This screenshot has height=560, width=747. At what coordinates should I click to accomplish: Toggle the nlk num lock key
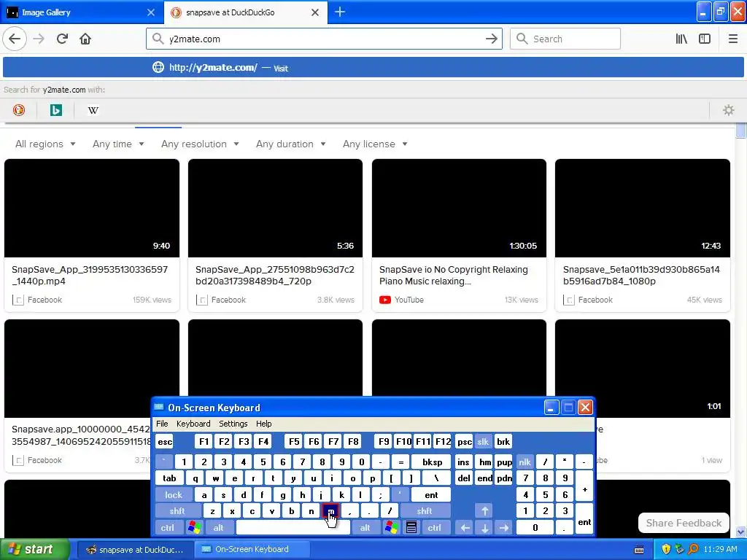coord(525,462)
